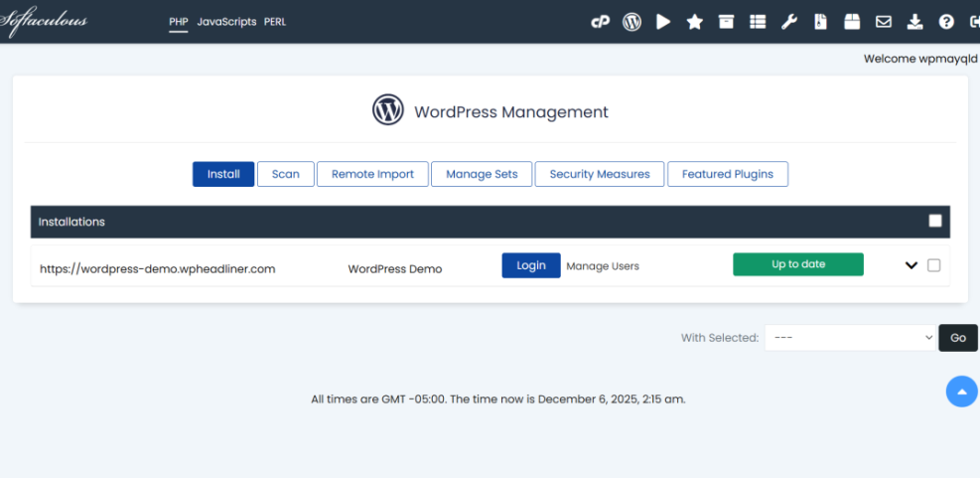Open the package box icon next to email
This screenshot has height=478, width=980.
coord(852,22)
